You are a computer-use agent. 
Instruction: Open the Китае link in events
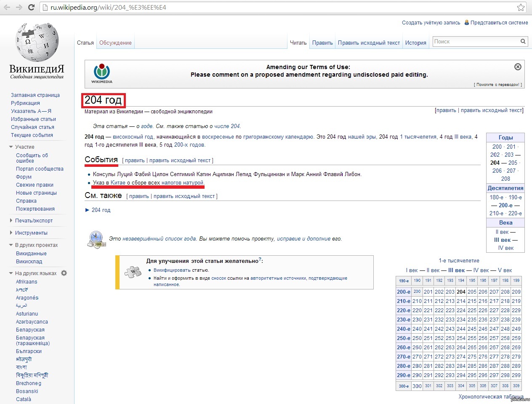point(118,182)
